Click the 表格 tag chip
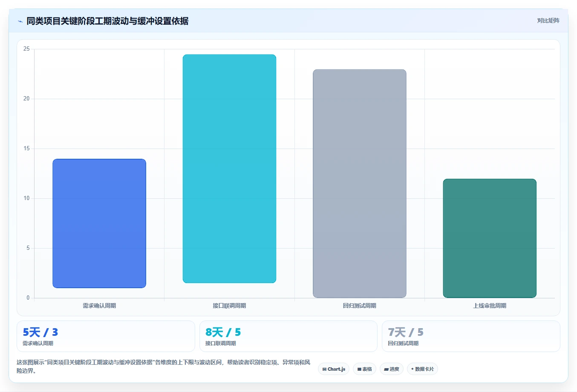Viewport: 577px width, 392px height. click(364, 369)
